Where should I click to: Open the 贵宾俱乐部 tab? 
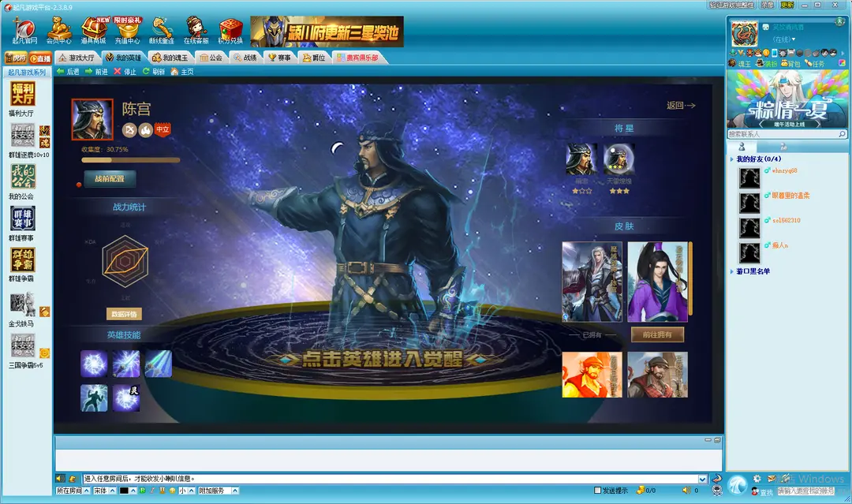357,58
